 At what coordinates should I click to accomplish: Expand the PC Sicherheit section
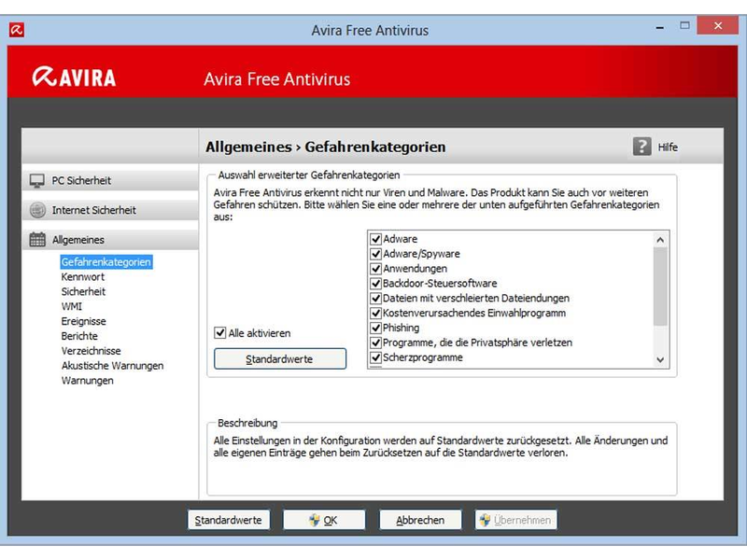pyautogui.click(x=110, y=181)
